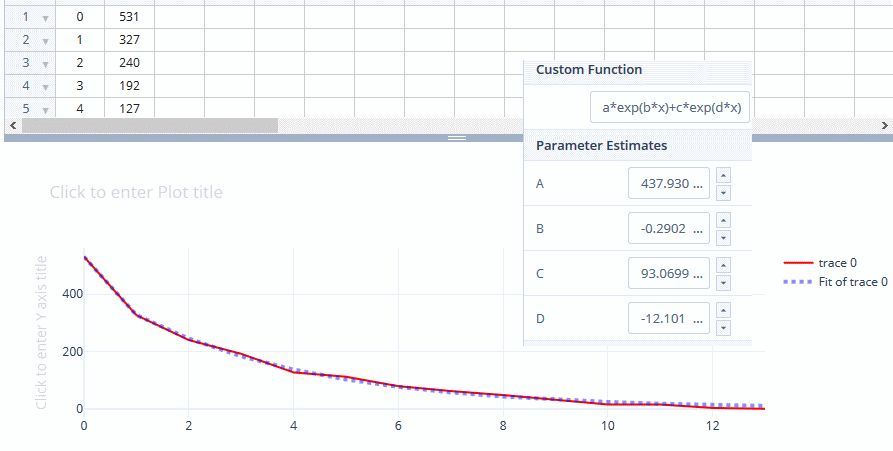The height and width of the screenshot is (451, 893).
Task: Increase parameter A with up arrow
Action: point(724,176)
